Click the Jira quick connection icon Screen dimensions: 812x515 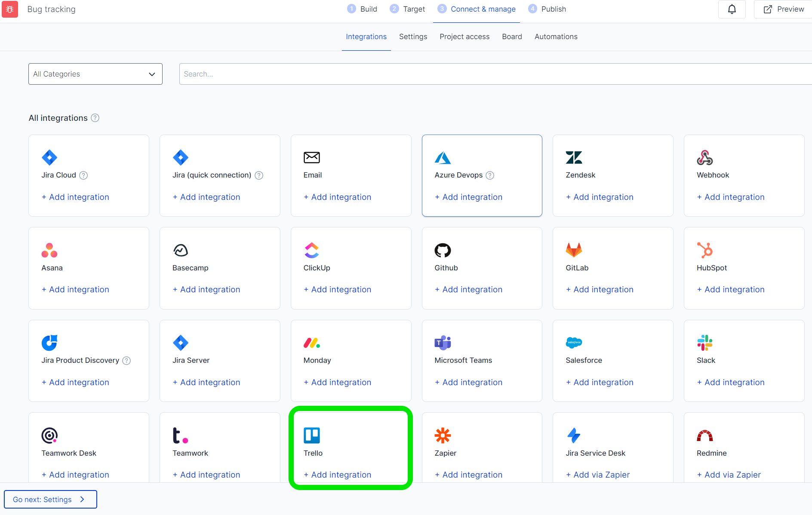point(181,157)
